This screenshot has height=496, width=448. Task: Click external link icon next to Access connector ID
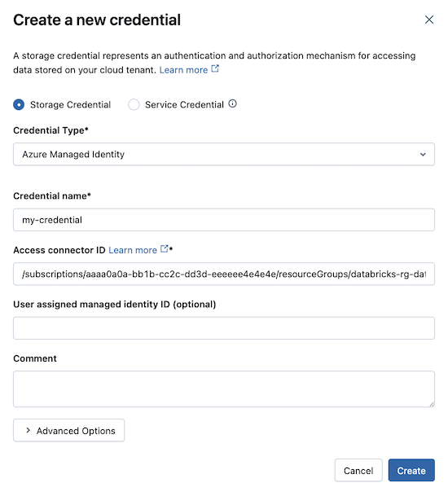pyautogui.click(x=165, y=248)
